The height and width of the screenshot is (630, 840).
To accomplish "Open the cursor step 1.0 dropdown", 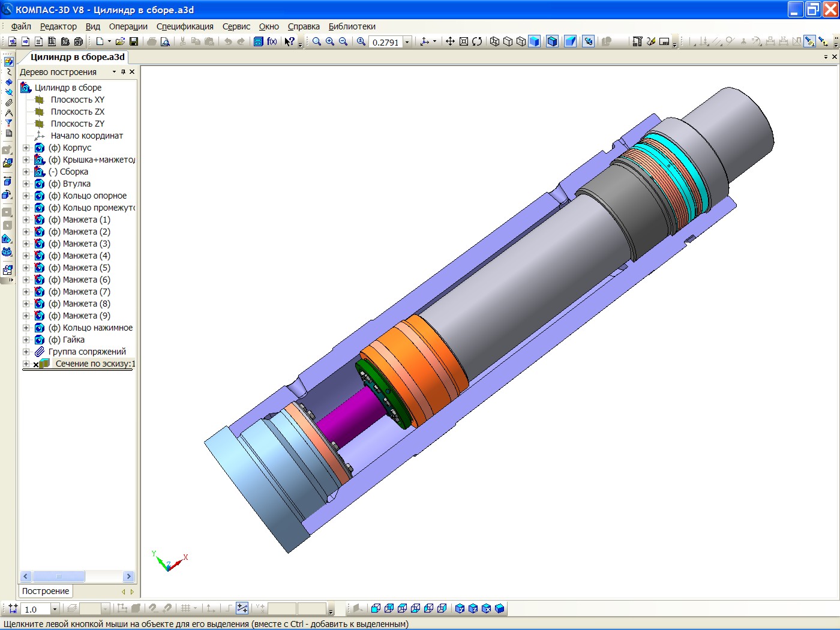I will pos(55,609).
